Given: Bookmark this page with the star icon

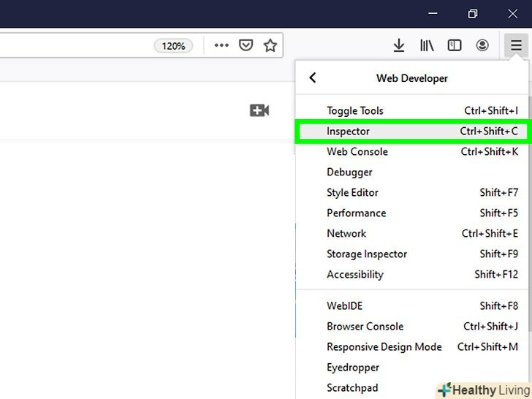Looking at the screenshot, I should point(270,45).
